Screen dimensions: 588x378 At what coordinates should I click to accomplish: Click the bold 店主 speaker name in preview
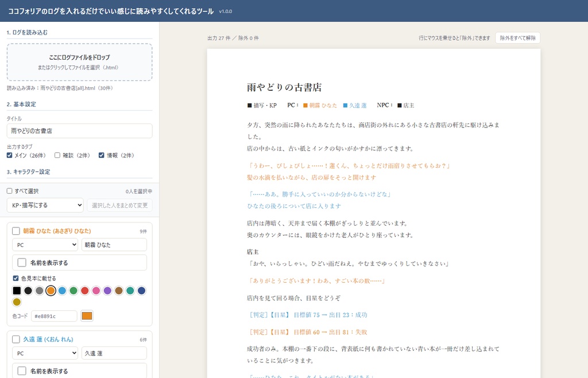[x=253, y=252]
